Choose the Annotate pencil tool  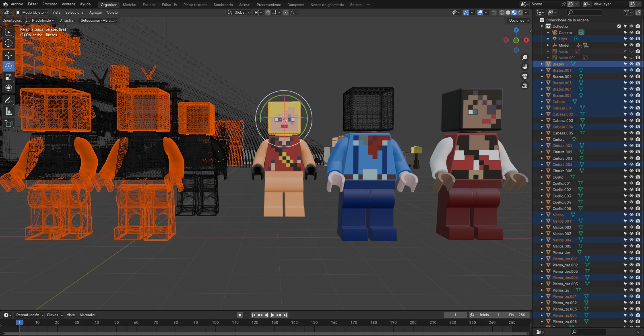click(x=8, y=100)
